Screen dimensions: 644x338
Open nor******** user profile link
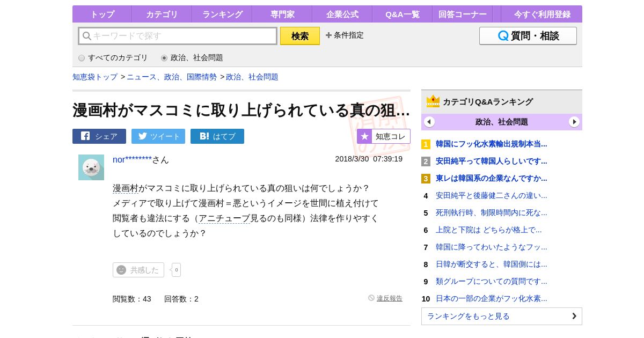click(x=132, y=159)
